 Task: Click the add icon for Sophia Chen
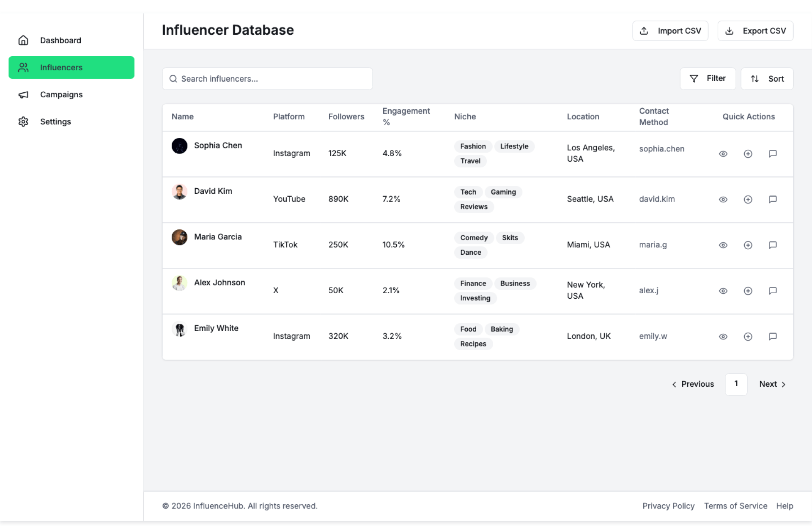coord(748,154)
